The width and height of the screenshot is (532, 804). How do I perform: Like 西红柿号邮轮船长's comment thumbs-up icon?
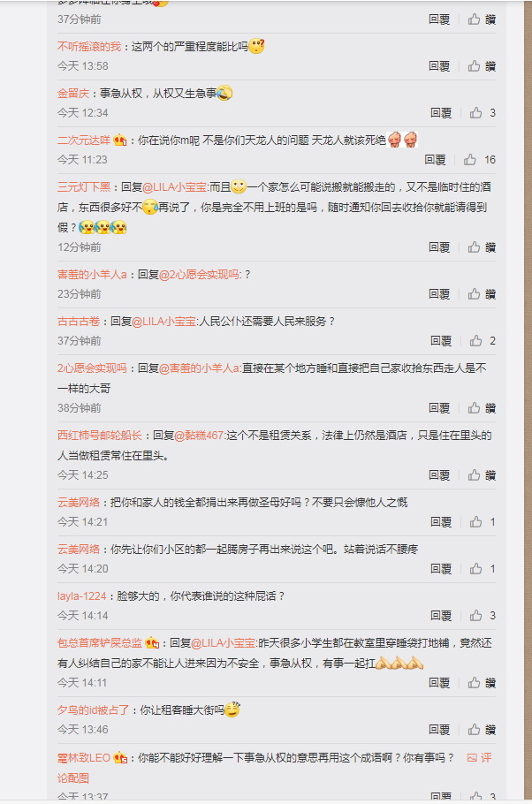[x=474, y=475]
